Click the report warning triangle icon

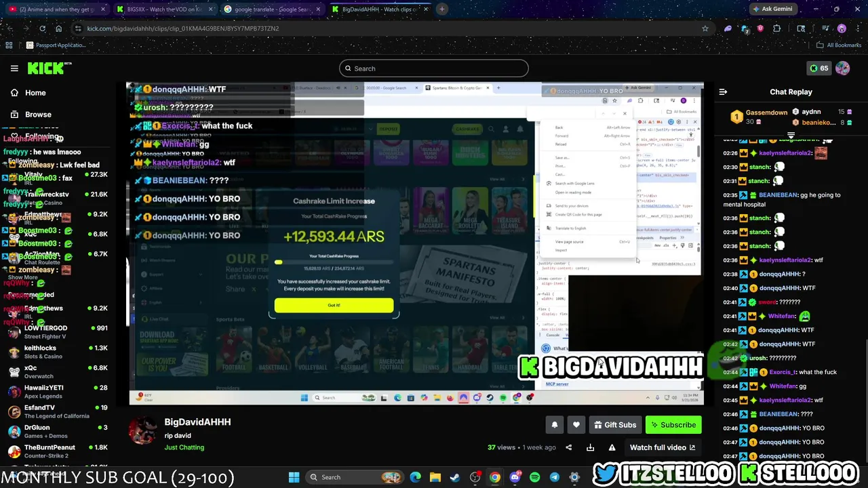pyautogui.click(x=612, y=447)
